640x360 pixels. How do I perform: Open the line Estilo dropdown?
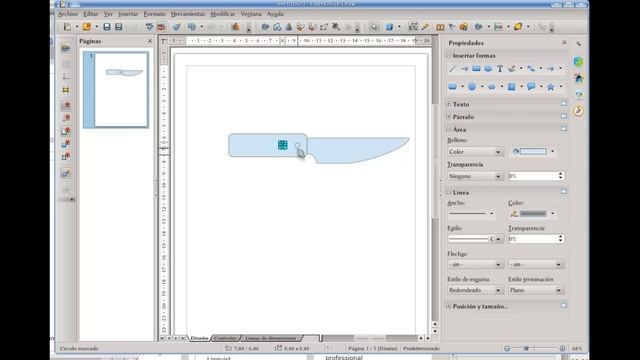point(475,239)
